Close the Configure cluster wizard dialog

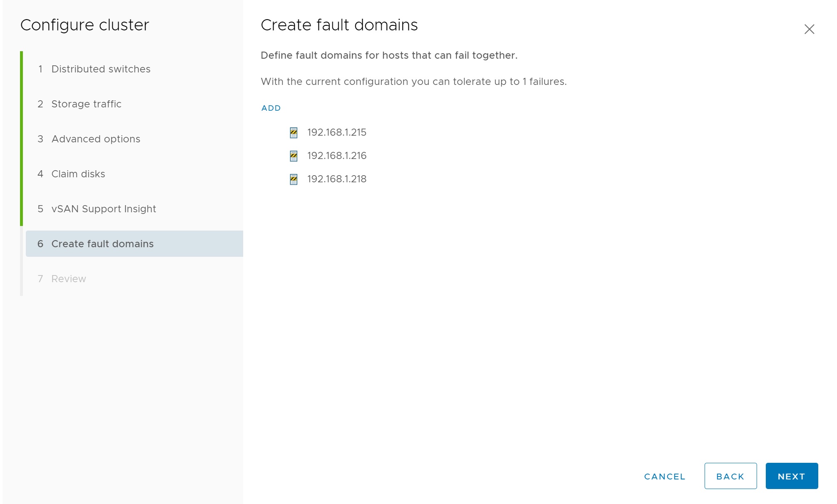[x=809, y=29]
